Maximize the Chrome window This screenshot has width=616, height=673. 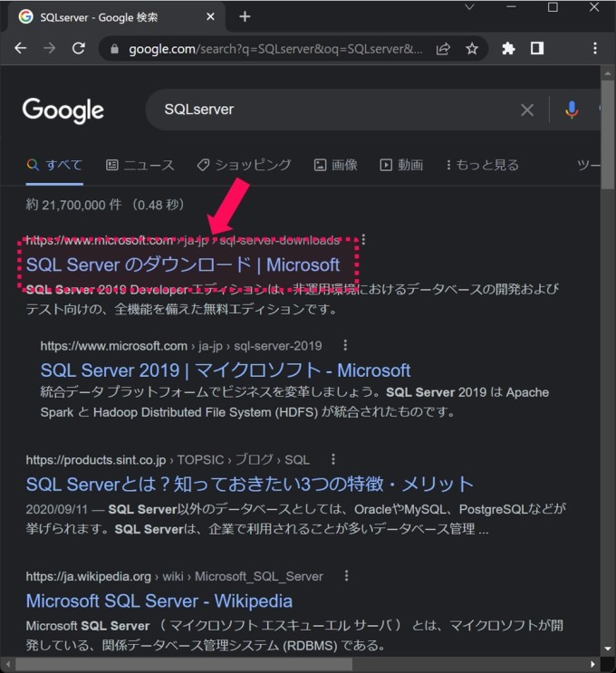(553, 7)
